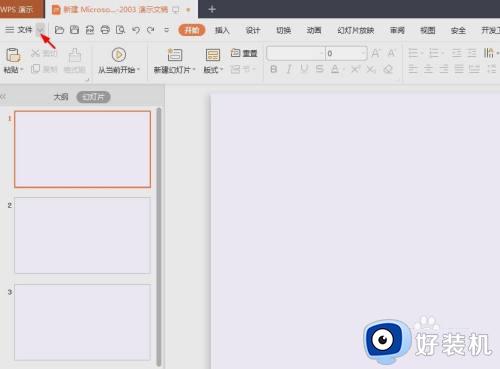Screen dimensions: 500x369
Task: Toggle Italic formatting
Action: [x=289, y=69]
